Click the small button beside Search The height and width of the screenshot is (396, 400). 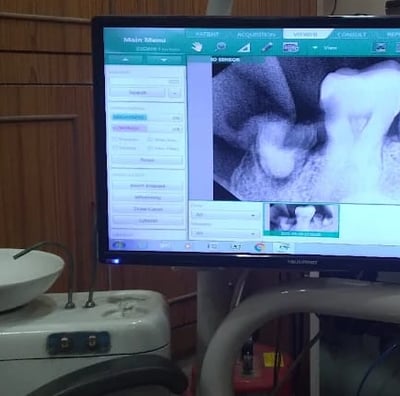(x=174, y=93)
